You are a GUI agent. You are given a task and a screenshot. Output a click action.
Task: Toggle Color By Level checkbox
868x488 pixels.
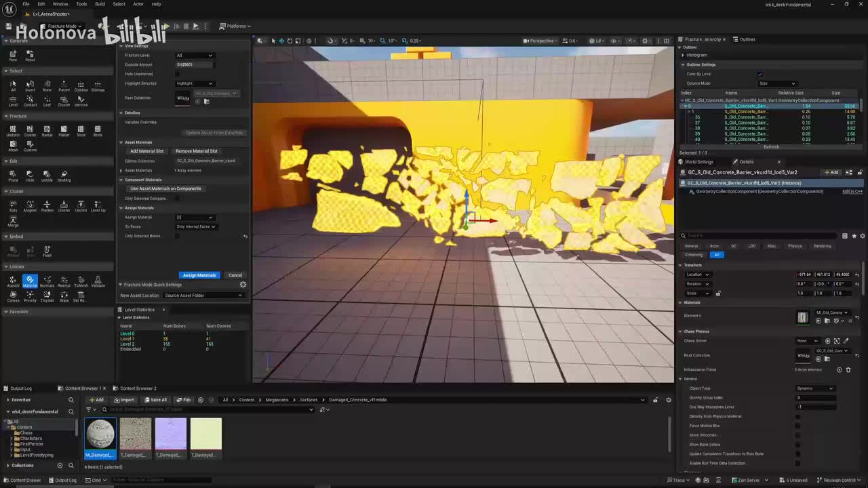point(759,74)
